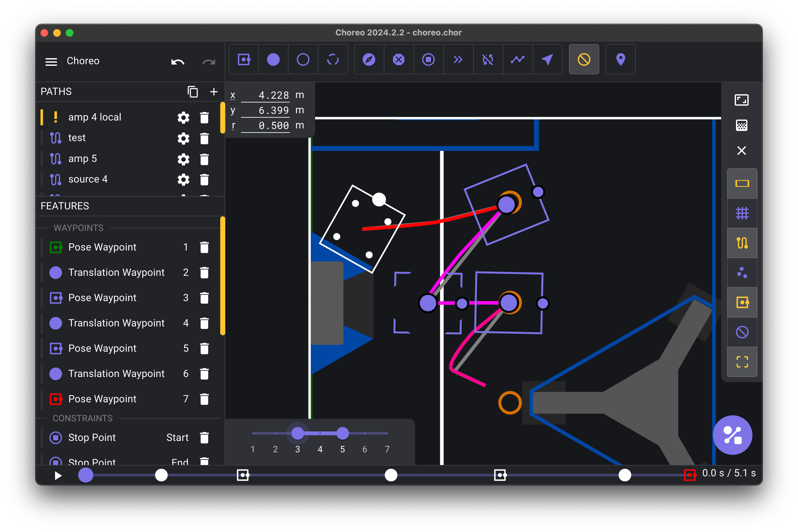Open settings gear for amp 5 path
Viewport: 798px width, 532px height.
[x=183, y=159]
